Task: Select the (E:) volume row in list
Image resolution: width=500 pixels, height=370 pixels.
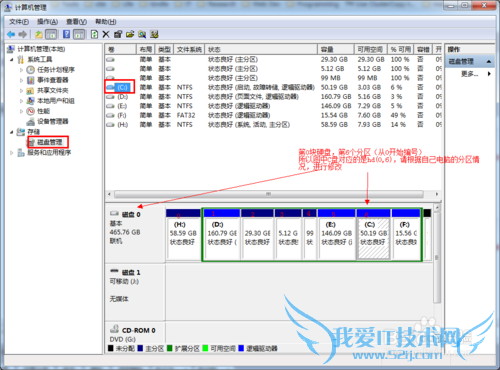Action: pos(273,106)
